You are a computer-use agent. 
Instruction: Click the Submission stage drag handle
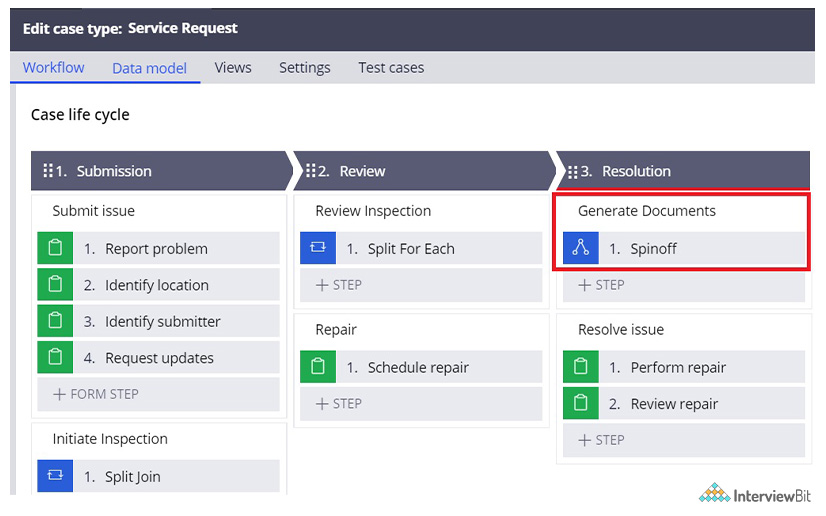pos(48,171)
